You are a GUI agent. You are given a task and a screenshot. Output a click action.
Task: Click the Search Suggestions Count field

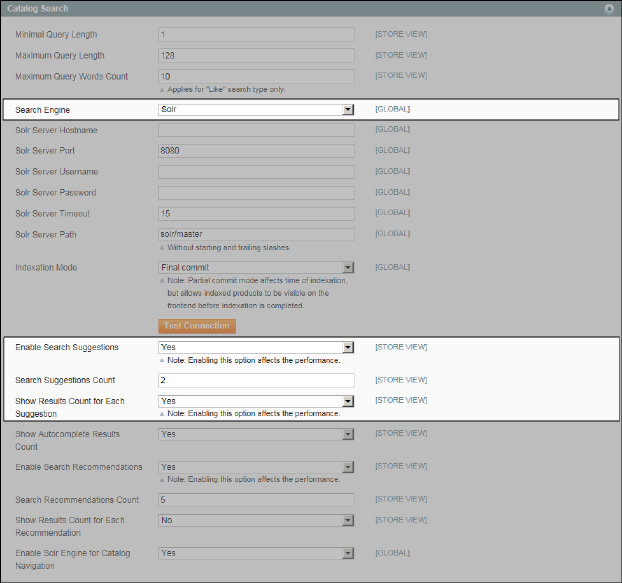[x=256, y=380]
